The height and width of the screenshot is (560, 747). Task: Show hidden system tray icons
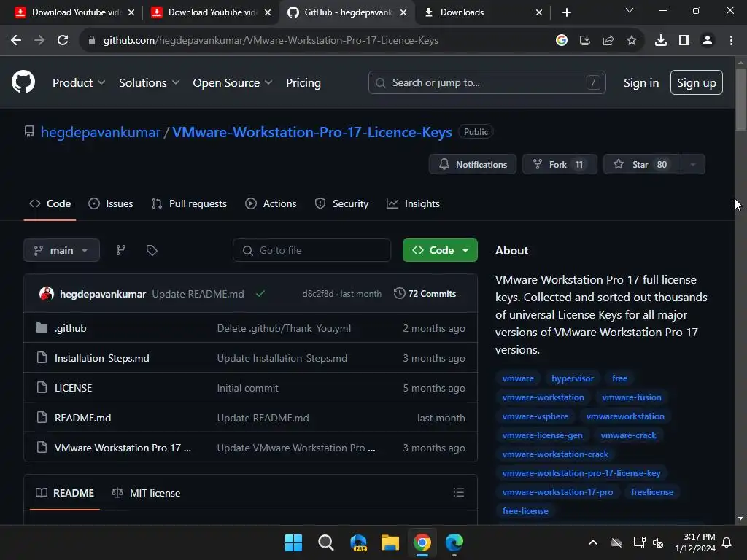pyautogui.click(x=593, y=542)
